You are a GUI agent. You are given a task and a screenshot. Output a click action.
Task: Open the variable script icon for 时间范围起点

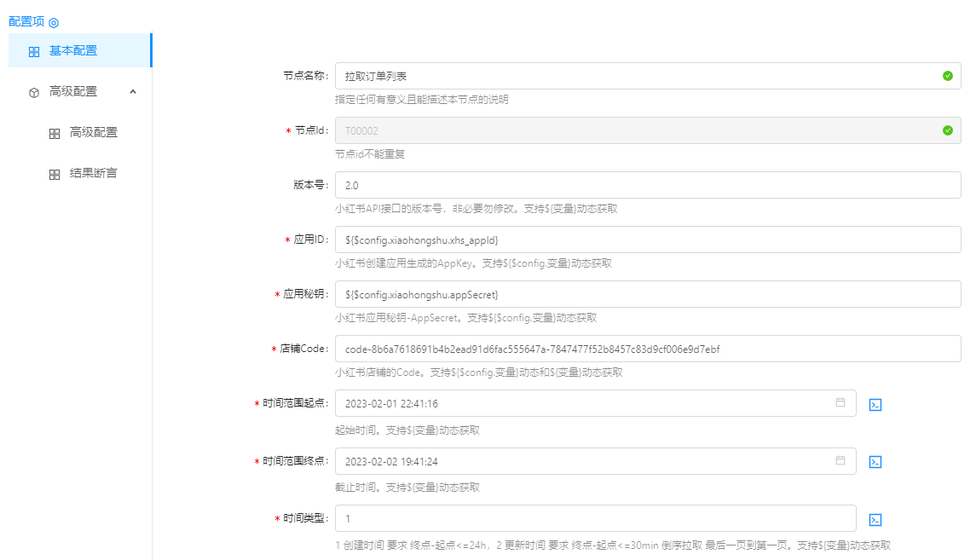pos(875,404)
